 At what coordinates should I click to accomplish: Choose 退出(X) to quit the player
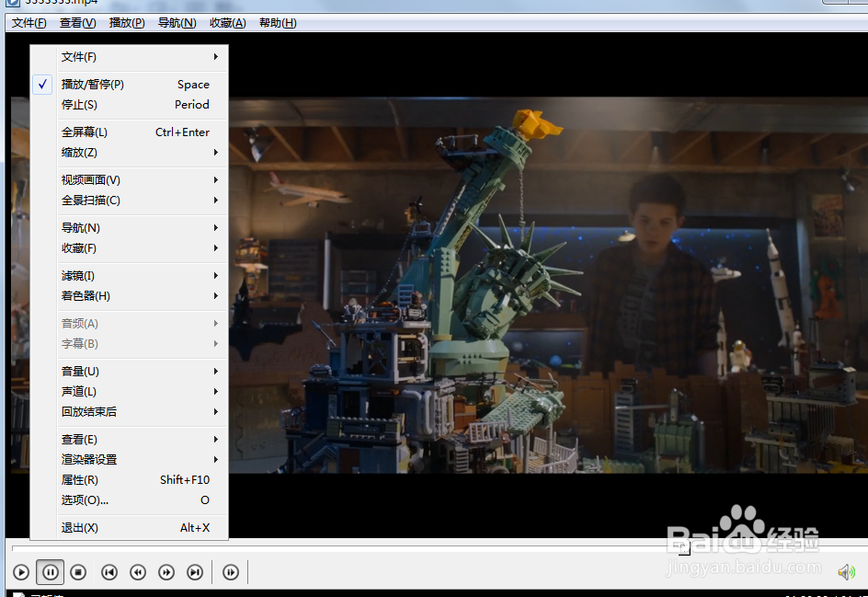[x=129, y=528]
